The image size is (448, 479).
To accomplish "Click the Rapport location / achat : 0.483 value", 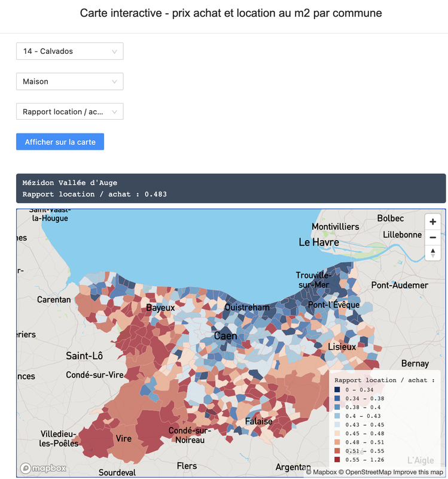I will pyautogui.click(x=95, y=194).
